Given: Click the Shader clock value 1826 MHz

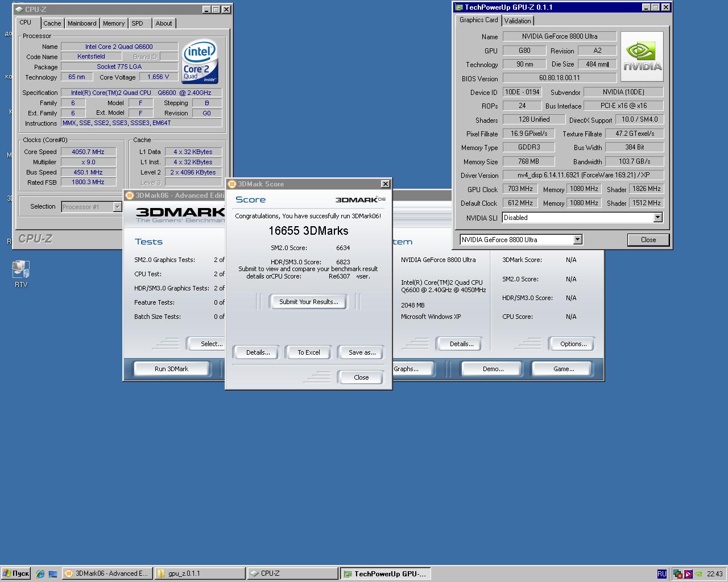Looking at the screenshot, I should tap(646, 189).
